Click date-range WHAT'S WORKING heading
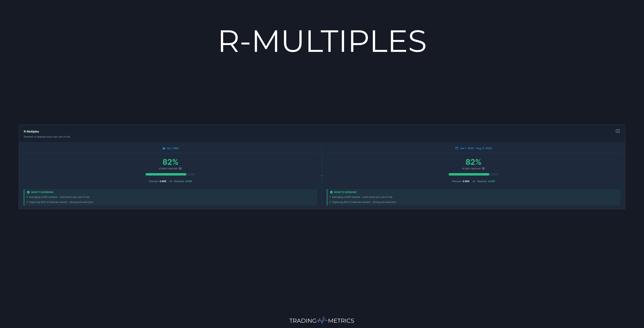The image size is (644, 328). pyautogui.click(x=345, y=192)
